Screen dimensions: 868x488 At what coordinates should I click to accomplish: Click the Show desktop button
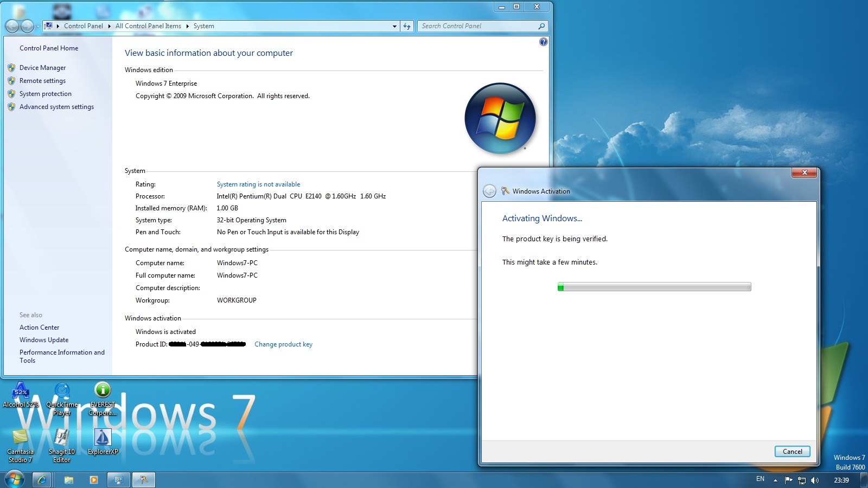(x=864, y=480)
